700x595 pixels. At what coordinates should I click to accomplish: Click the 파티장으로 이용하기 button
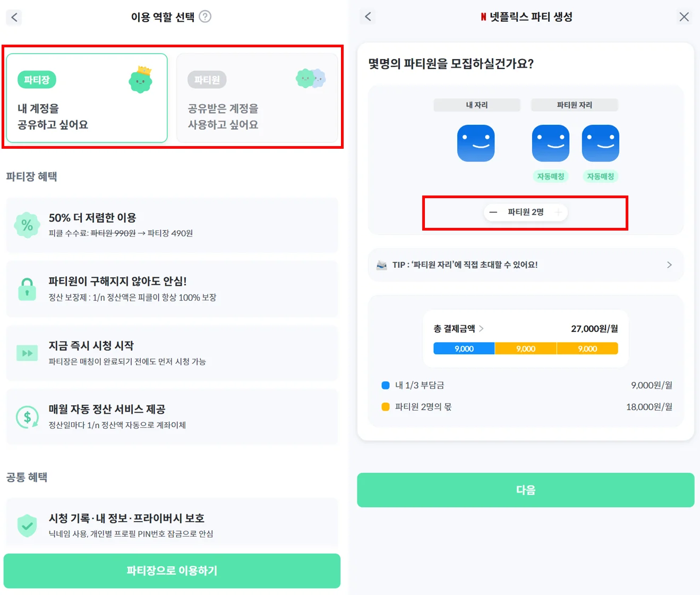(172, 571)
